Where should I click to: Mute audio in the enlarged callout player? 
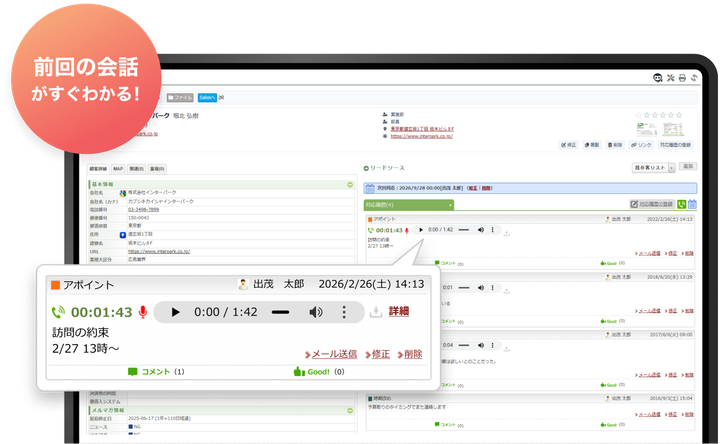[x=315, y=312]
